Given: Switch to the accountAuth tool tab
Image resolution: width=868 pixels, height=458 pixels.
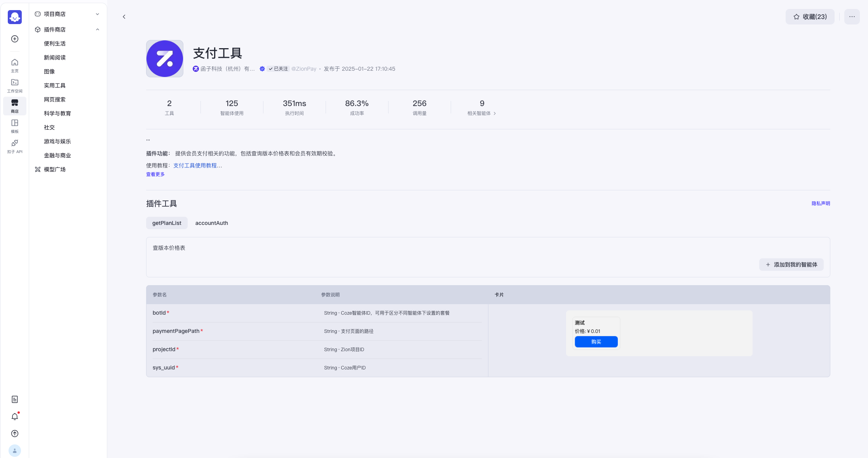Looking at the screenshot, I should click(x=211, y=223).
